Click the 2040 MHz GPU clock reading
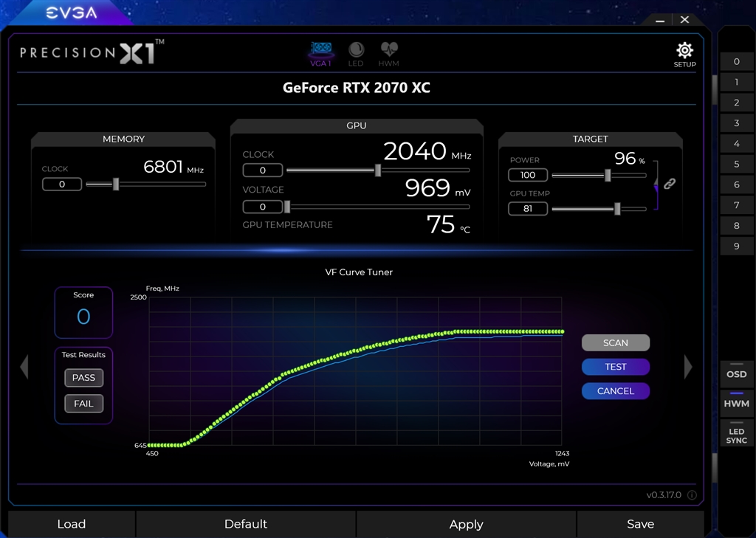The image size is (756, 538). (x=427, y=151)
